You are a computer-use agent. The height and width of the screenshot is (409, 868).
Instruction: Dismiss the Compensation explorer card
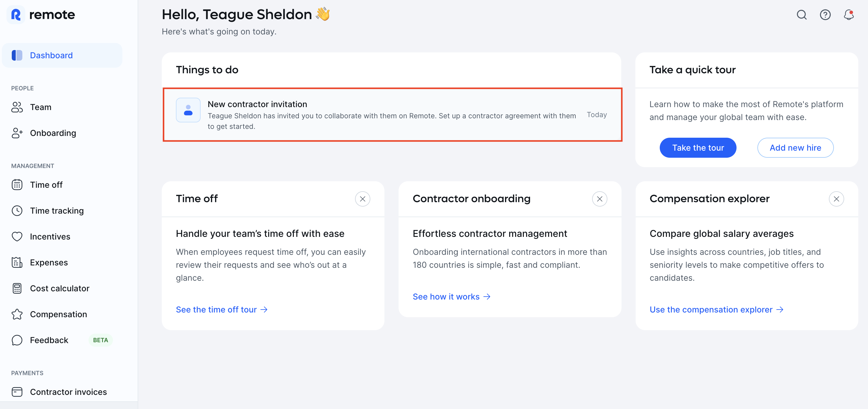tap(836, 199)
